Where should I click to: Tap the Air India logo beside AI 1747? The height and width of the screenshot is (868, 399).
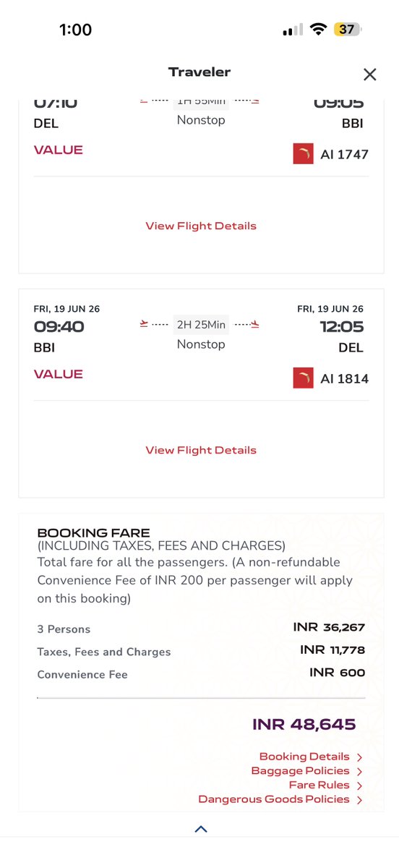pyautogui.click(x=303, y=154)
